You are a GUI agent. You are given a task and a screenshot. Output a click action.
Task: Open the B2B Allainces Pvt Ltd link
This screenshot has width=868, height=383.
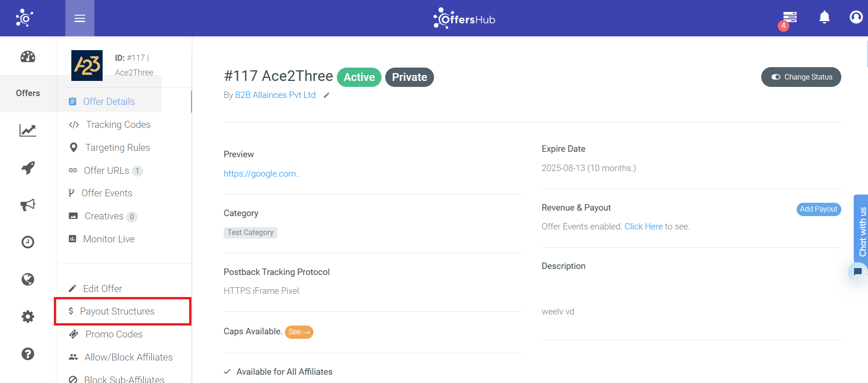275,95
